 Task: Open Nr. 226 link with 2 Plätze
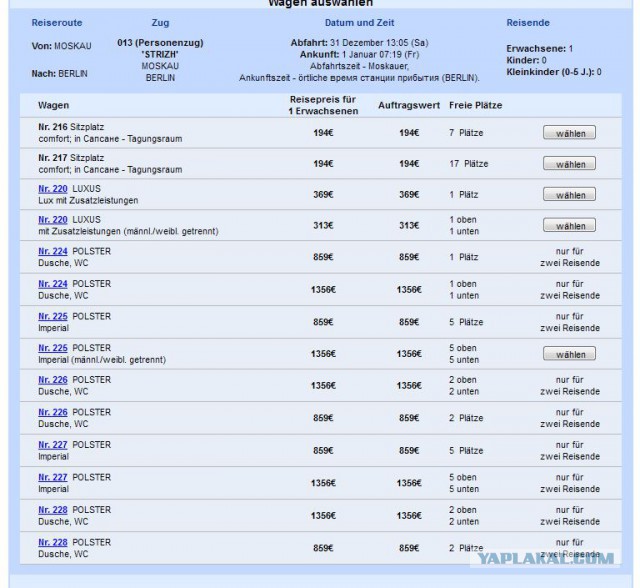[53, 413]
